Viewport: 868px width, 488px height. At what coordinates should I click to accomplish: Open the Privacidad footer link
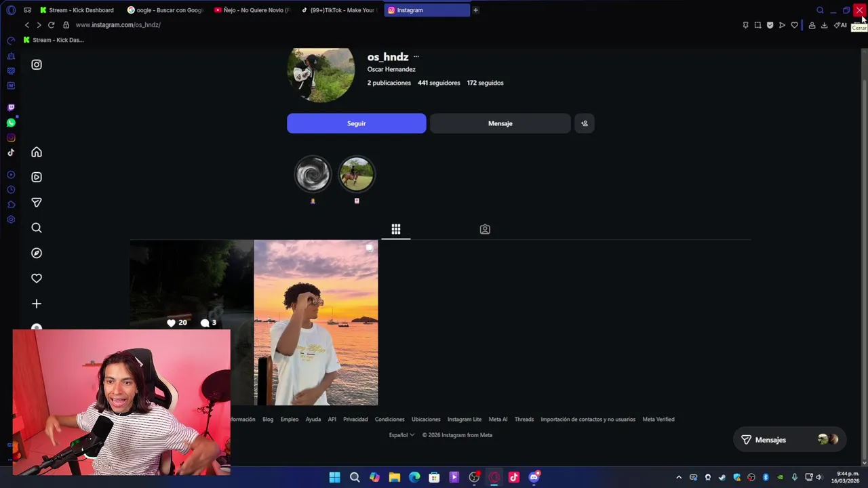(355, 420)
